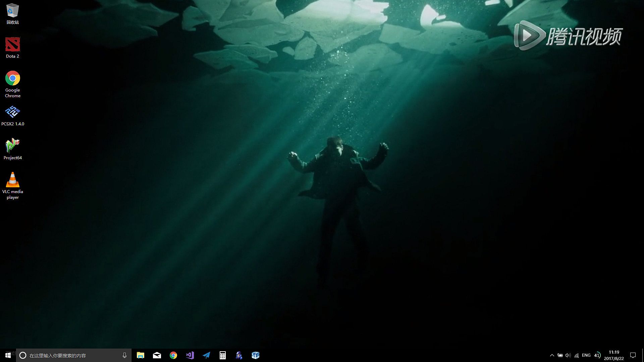Screen dimensions: 644x362
Task: Select the PCSX2 1.4.0 desktop shortcut
Action: click(12, 116)
